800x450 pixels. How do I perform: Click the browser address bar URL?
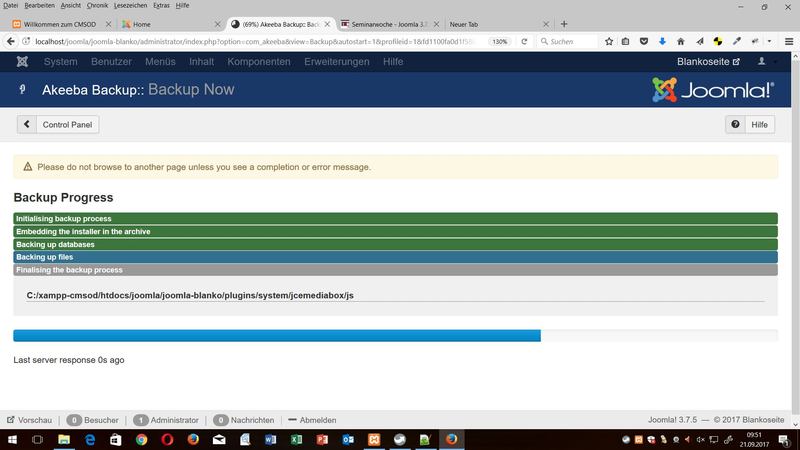255,41
